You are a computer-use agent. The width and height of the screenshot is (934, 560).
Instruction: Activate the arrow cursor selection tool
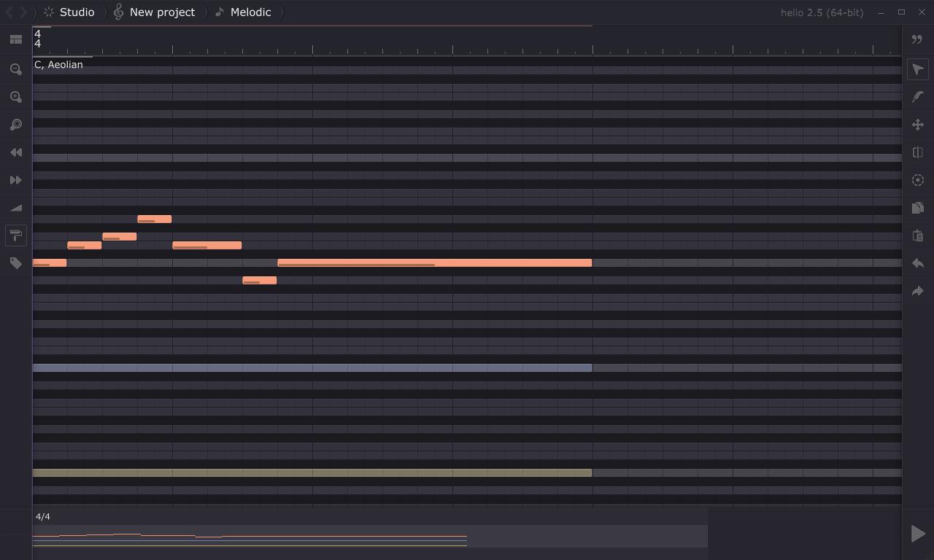918,69
